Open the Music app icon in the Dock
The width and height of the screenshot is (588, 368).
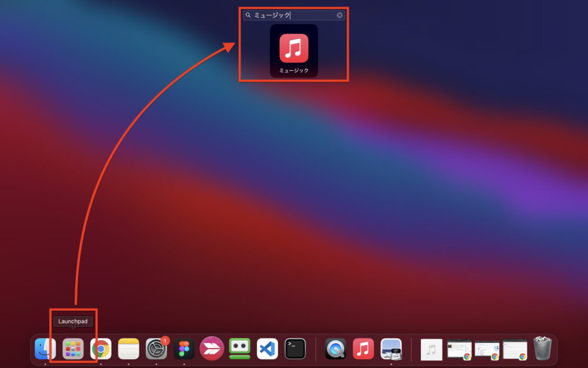363,349
